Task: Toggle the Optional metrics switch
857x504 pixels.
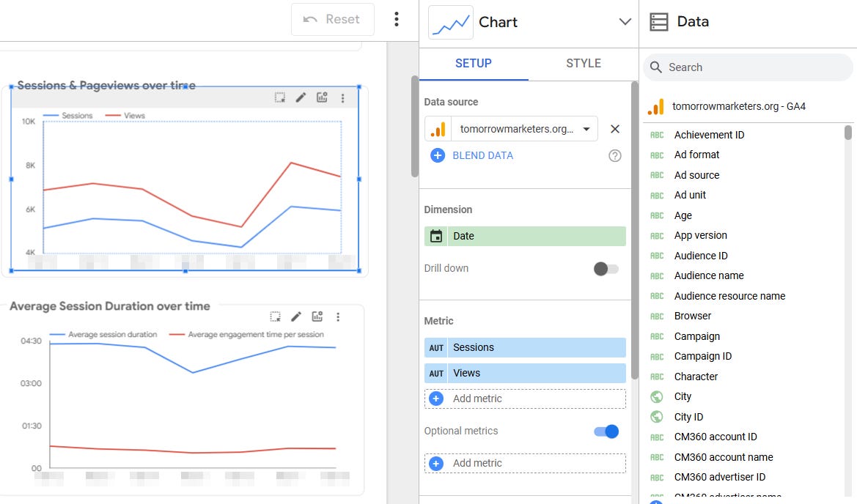Action: click(606, 431)
